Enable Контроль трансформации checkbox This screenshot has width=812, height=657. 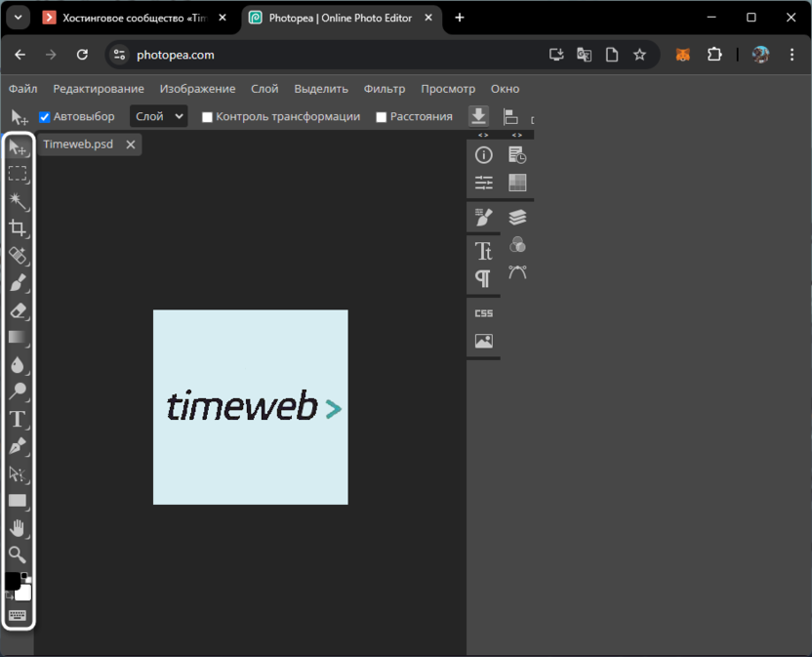pyautogui.click(x=207, y=117)
